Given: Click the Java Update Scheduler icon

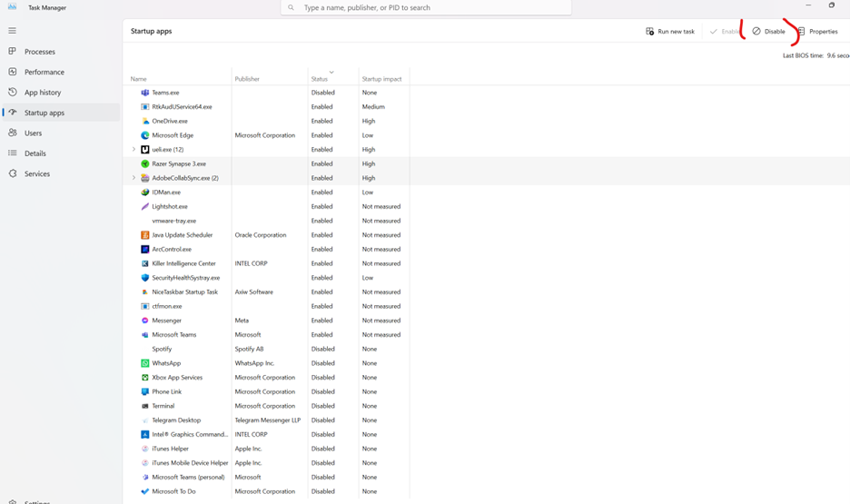Looking at the screenshot, I should pos(145,235).
